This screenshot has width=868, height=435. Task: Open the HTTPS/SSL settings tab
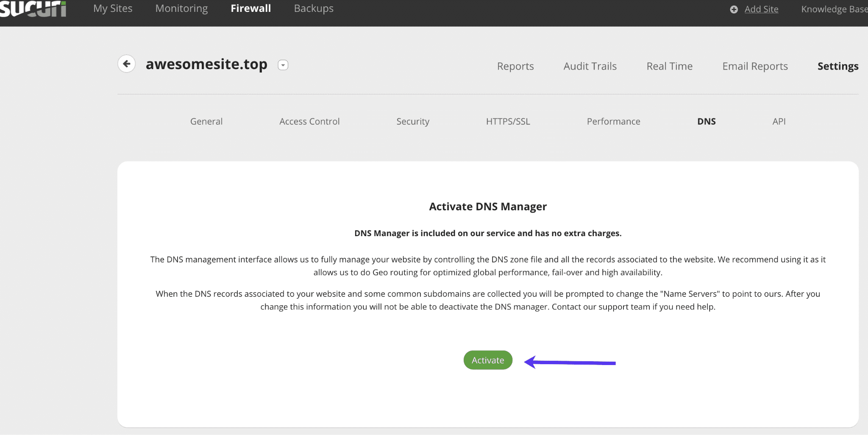point(508,121)
